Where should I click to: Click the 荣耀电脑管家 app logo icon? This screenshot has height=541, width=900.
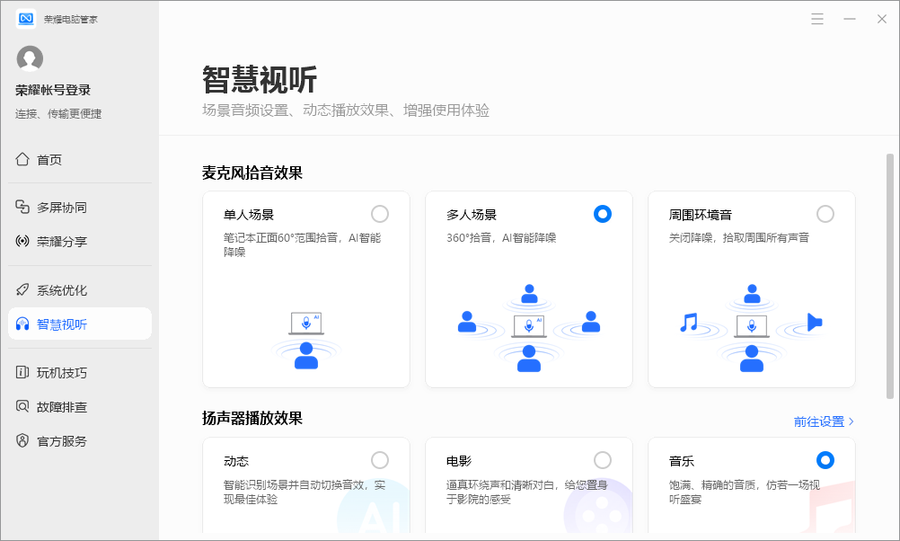pyautogui.click(x=26, y=18)
